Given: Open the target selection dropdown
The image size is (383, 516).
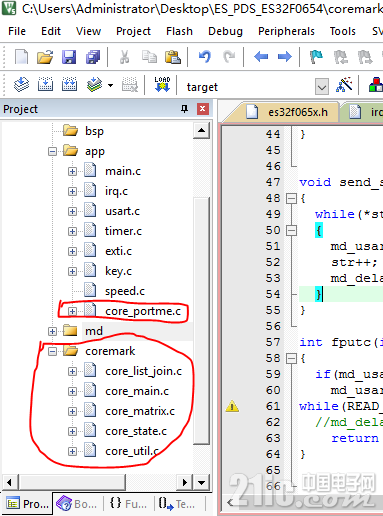Looking at the screenshot, I should click(322, 87).
